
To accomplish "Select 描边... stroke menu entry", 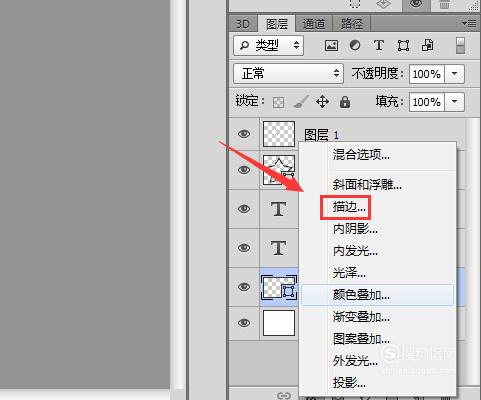I will 377,207.
